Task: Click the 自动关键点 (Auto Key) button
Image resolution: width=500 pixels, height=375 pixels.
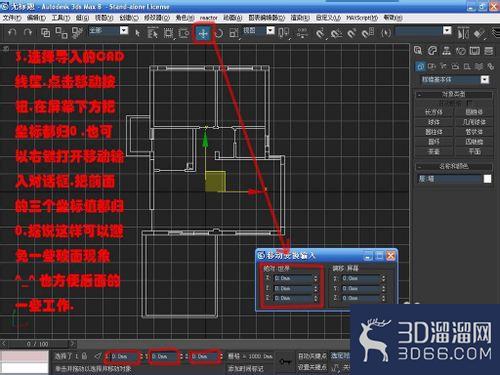Action: [312, 356]
